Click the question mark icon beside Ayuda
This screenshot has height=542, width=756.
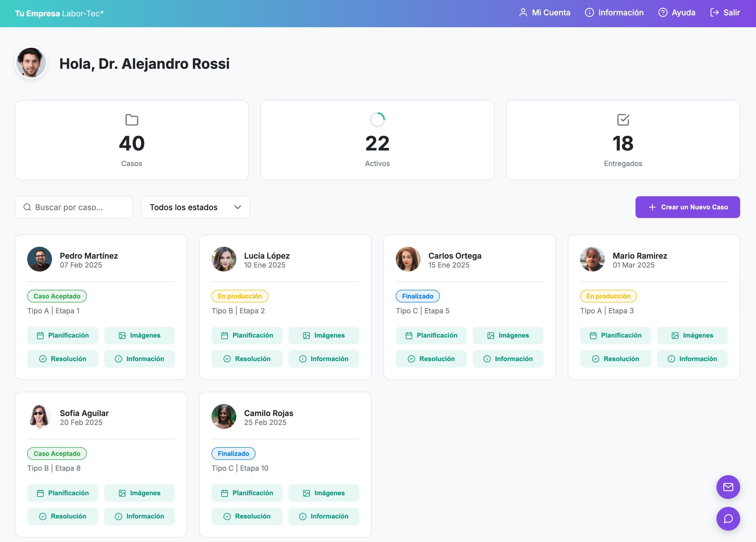coord(663,13)
